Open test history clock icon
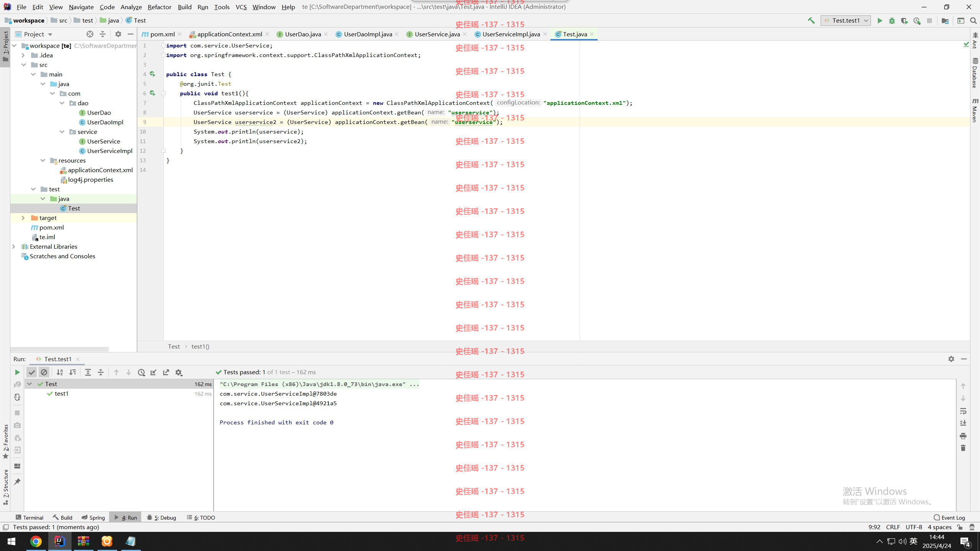 tap(141, 372)
